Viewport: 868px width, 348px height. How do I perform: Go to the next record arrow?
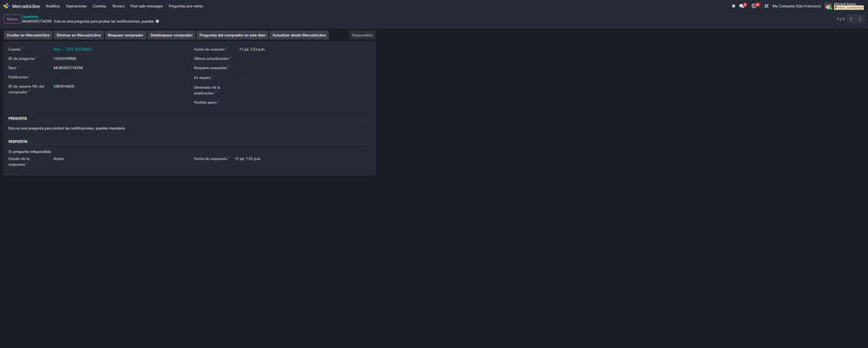point(860,19)
